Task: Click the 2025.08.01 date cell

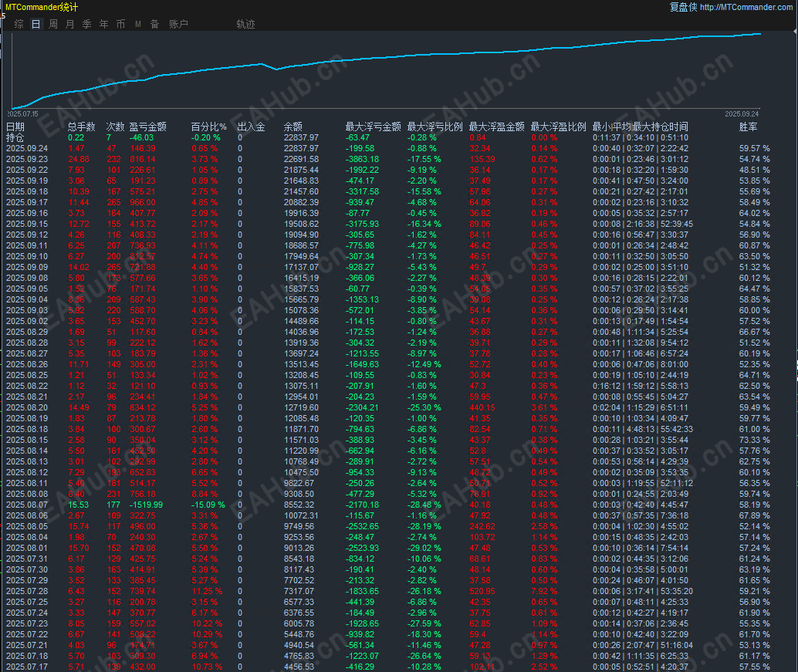Action: click(x=27, y=548)
